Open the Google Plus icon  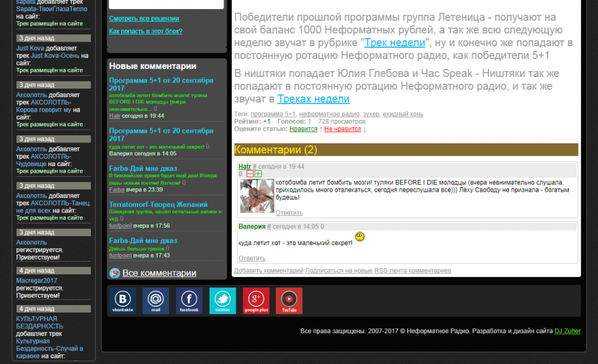pos(256,301)
